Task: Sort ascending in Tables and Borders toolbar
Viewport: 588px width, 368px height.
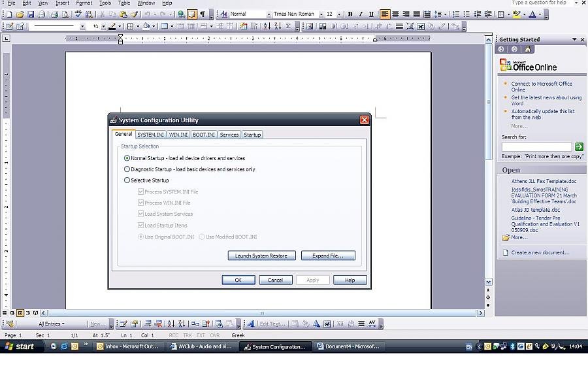Action: [267, 26]
